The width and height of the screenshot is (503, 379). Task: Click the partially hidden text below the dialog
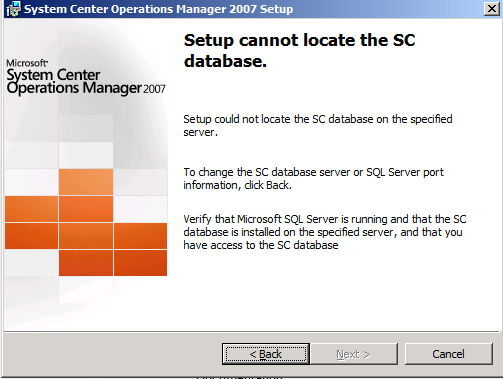[x=239, y=377]
